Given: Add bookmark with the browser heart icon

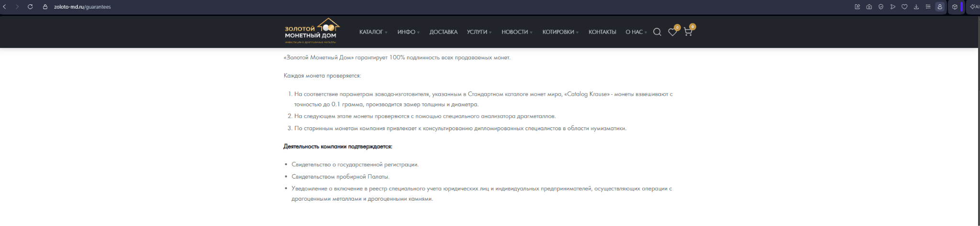Looking at the screenshot, I should click(904, 7).
